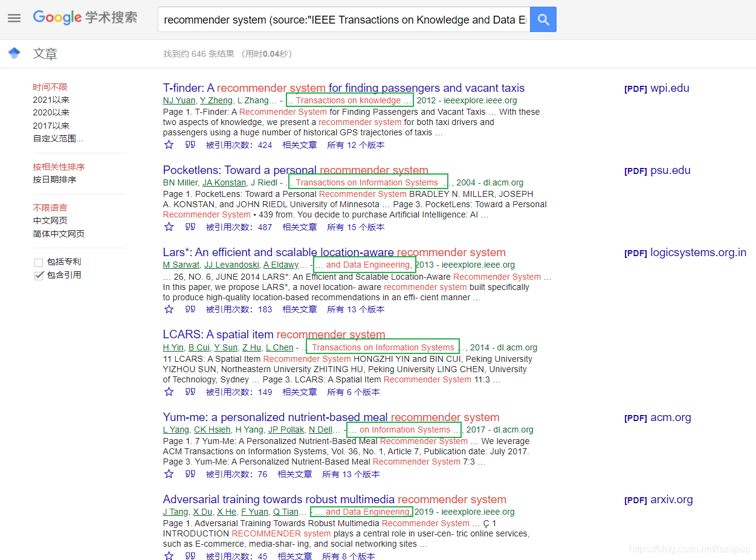Image resolution: width=756 pixels, height=560 pixels.
Task: Open [PDF] psu.edu link
Action: (657, 170)
